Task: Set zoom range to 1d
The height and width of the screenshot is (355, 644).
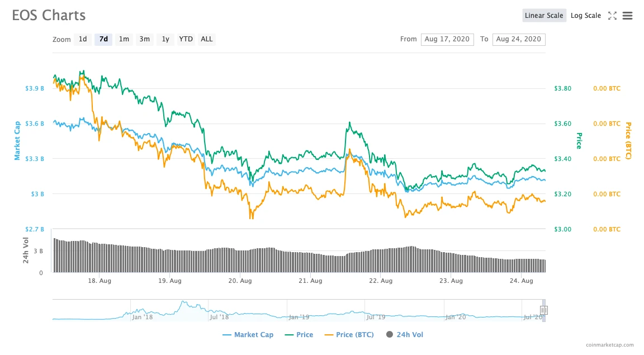Action: (83, 39)
